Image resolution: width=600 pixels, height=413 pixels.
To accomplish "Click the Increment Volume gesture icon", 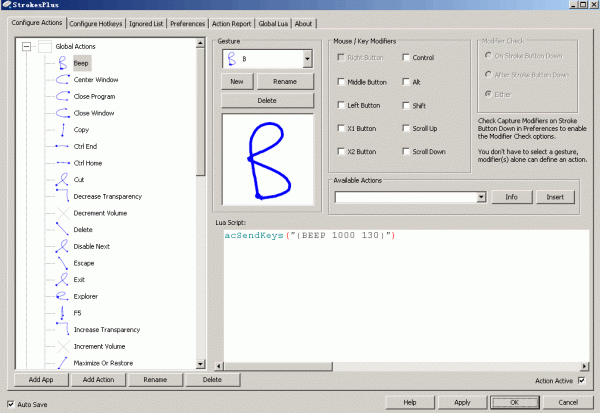I will [63, 346].
